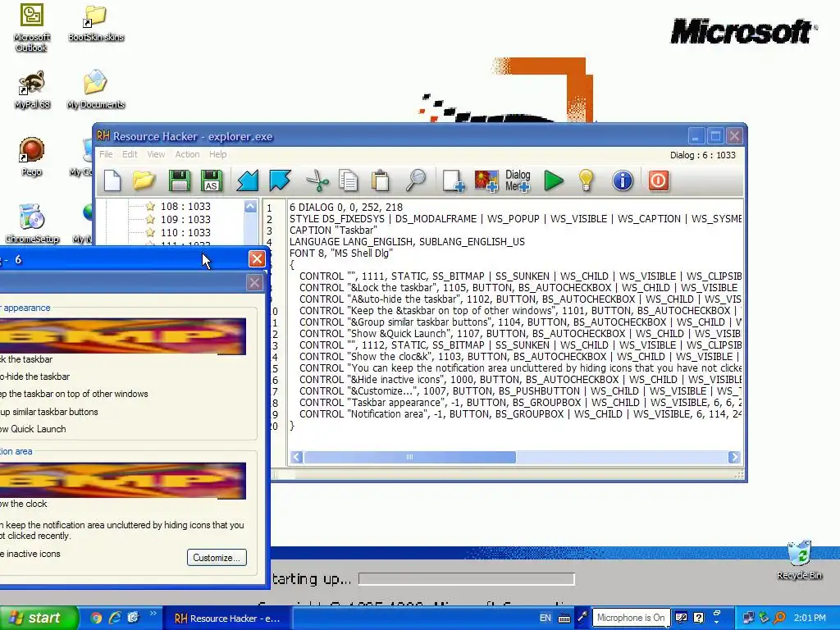Click EN language indicator in taskbar
The width and height of the screenshot is (840, 630).
coord(545,619)
